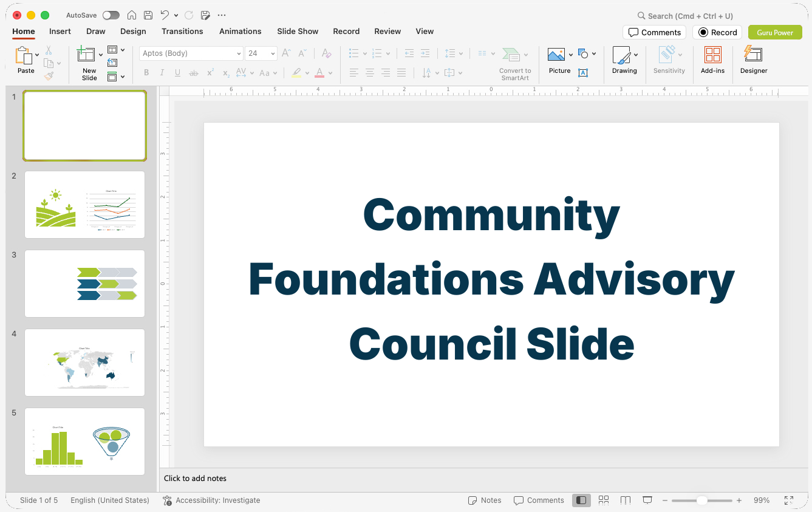Toggle Bold formatting
The width and height of the screenshot is (812, 512).
146,73
